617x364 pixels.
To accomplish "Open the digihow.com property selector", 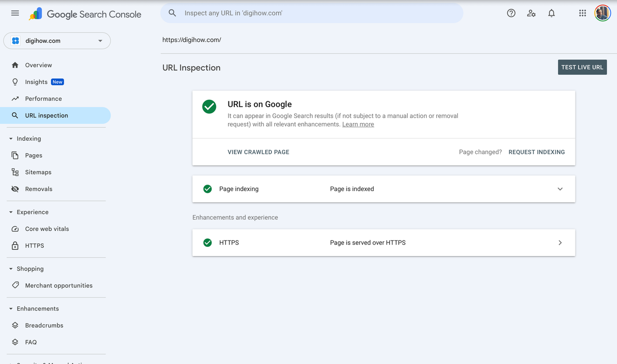I will pyautogui.click(x=57, y=40).
